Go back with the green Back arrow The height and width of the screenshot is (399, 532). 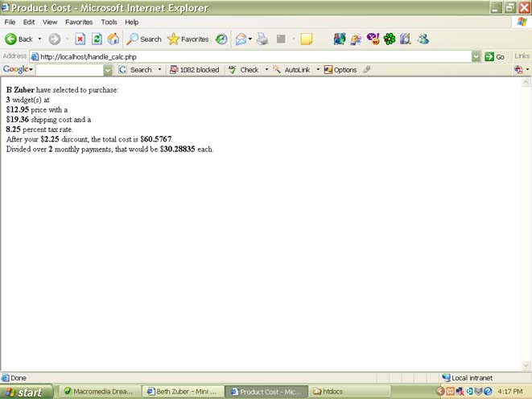pyautogui.click(x=19, y=39)
